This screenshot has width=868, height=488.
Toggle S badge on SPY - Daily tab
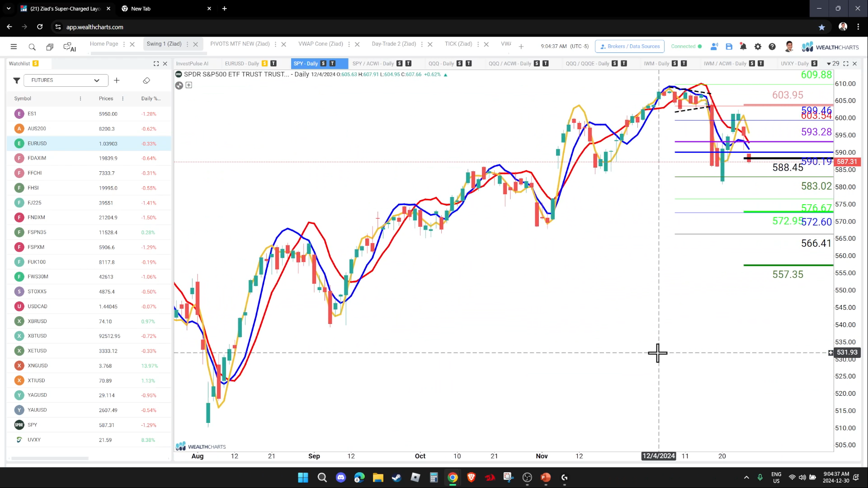[x=323, y=64]
